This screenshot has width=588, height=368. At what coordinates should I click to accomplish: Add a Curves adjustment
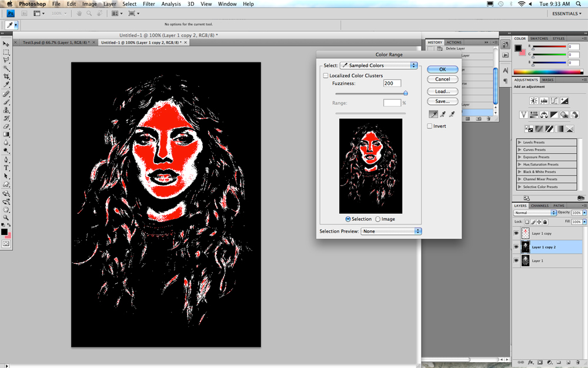(x=554, y=101)
